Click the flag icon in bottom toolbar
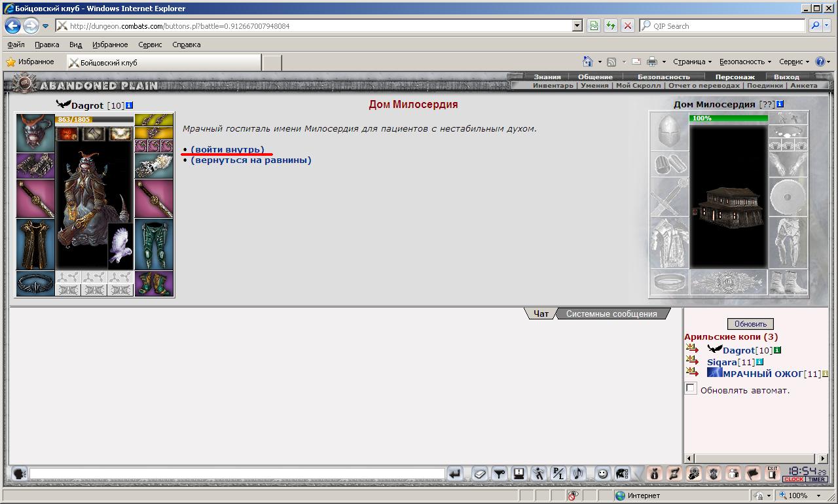This screenshot has width=838, height=504. 752,473
